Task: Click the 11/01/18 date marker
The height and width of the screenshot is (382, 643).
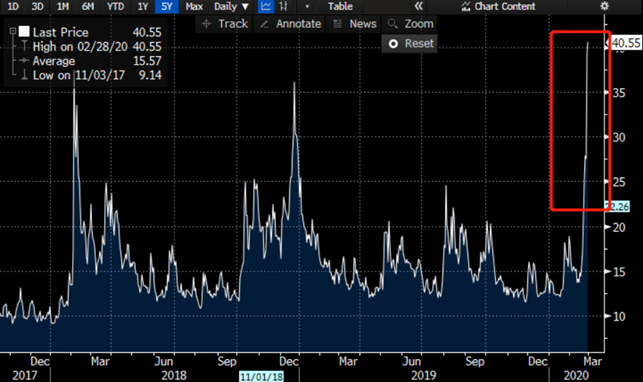Action: point(261,377)
